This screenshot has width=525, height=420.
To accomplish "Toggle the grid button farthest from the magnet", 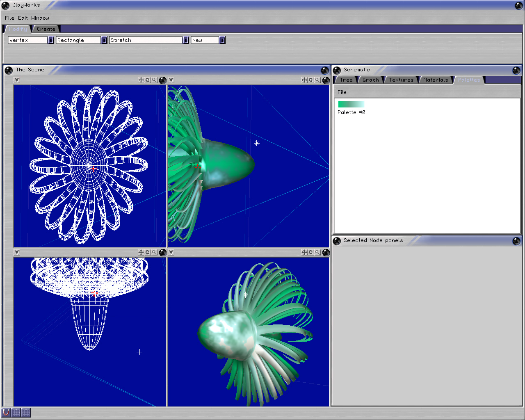I will point(26,412).
